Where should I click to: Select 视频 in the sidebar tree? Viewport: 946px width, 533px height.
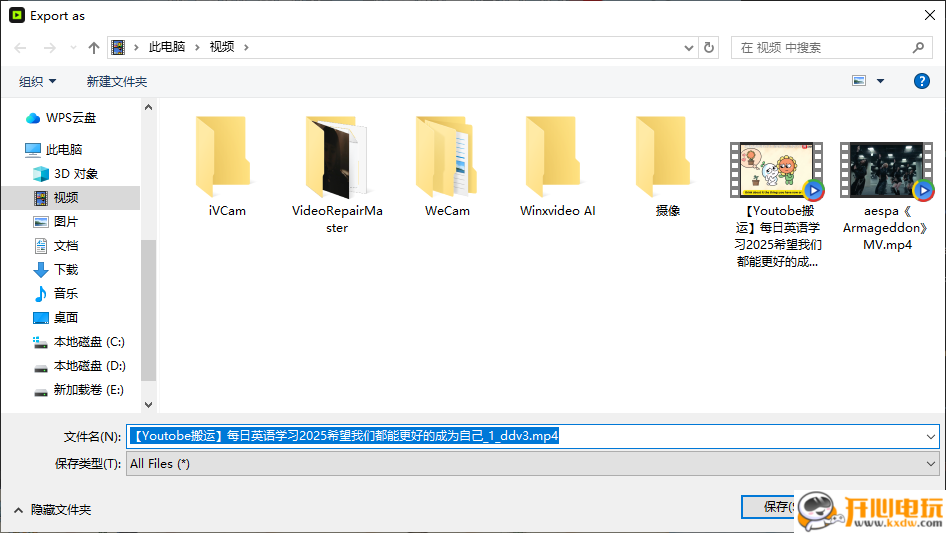coord(71,197)
